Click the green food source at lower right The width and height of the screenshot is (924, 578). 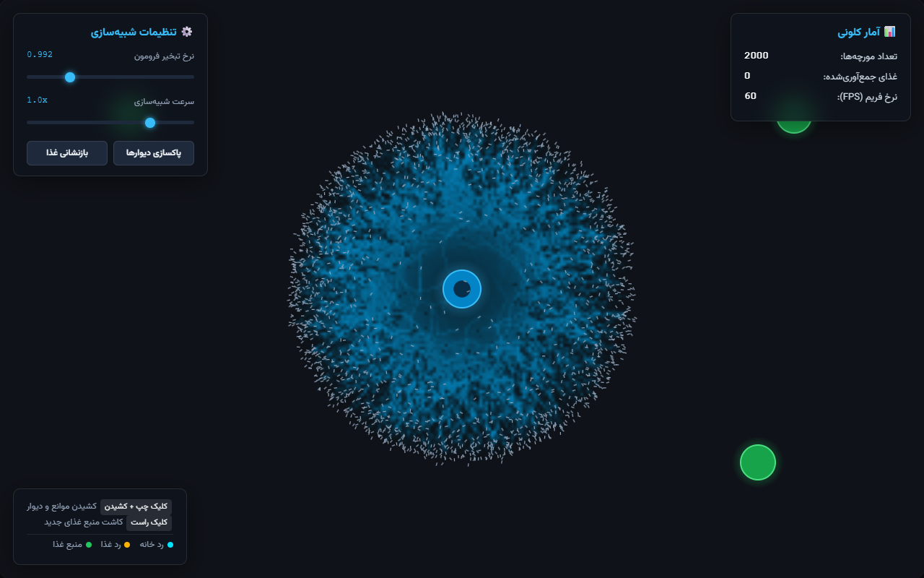click(x=758, y=462)
